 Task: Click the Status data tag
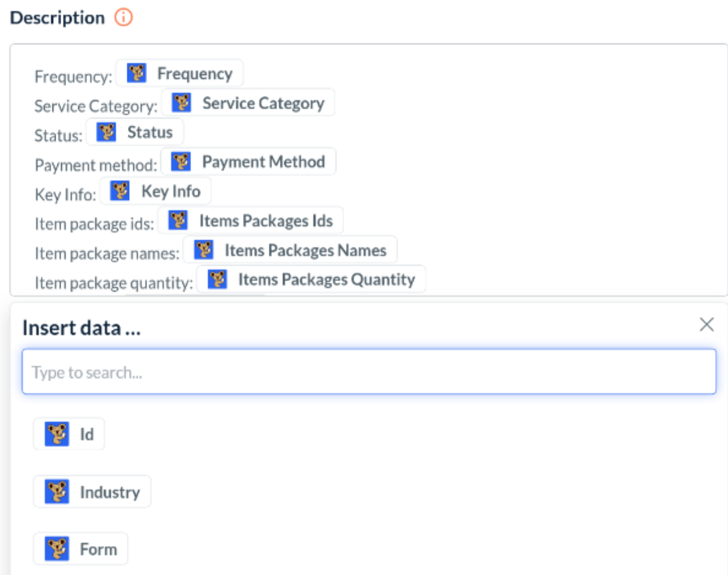135,132
